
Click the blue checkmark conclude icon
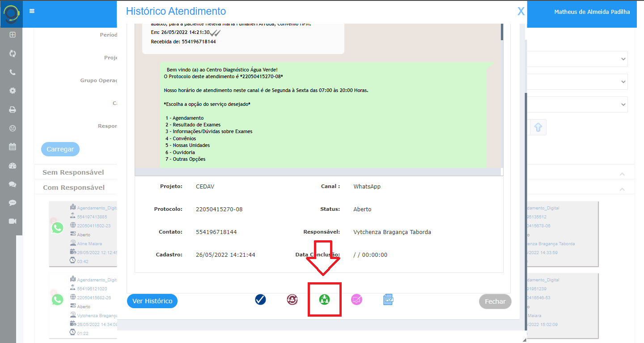(260, 300)
